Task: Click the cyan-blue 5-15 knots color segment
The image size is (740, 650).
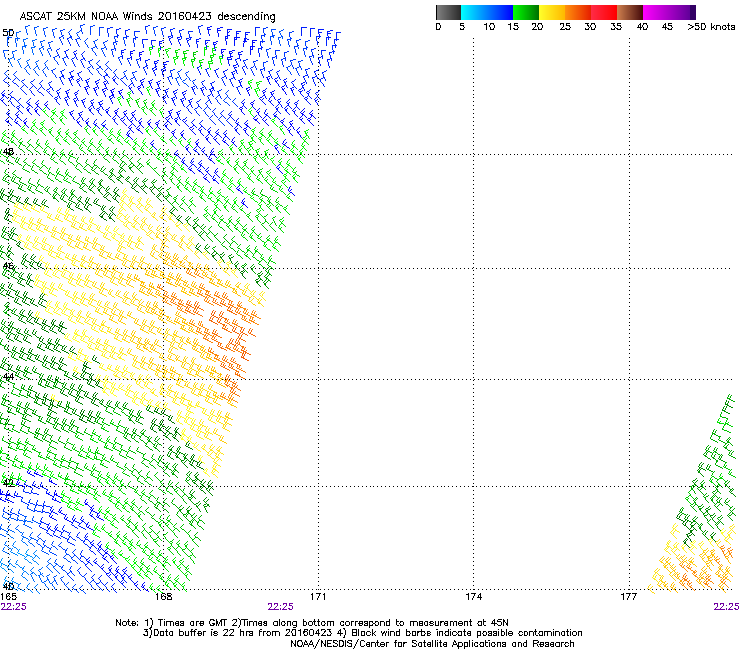Action: click(x=487, y=12)
